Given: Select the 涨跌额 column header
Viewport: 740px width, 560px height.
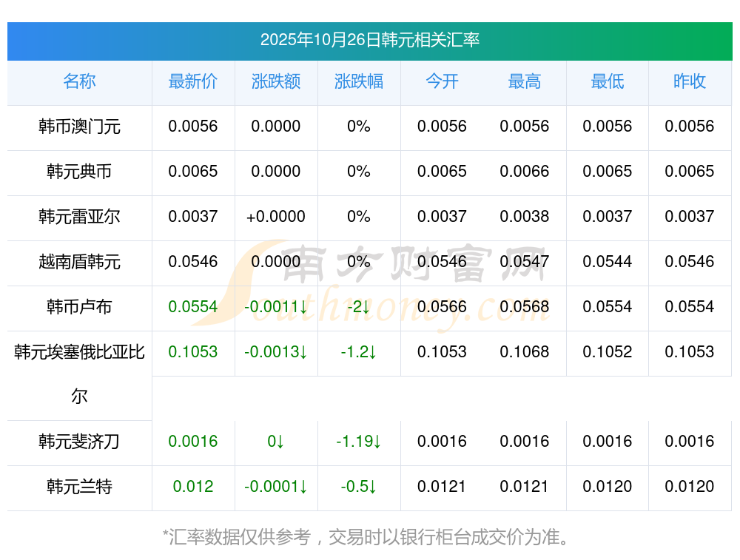Looking at the screenshot, I should coord(276,82).
